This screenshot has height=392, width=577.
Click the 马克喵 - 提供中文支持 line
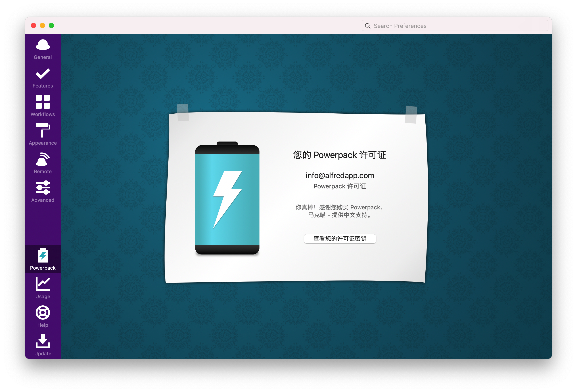pos(340,215)
